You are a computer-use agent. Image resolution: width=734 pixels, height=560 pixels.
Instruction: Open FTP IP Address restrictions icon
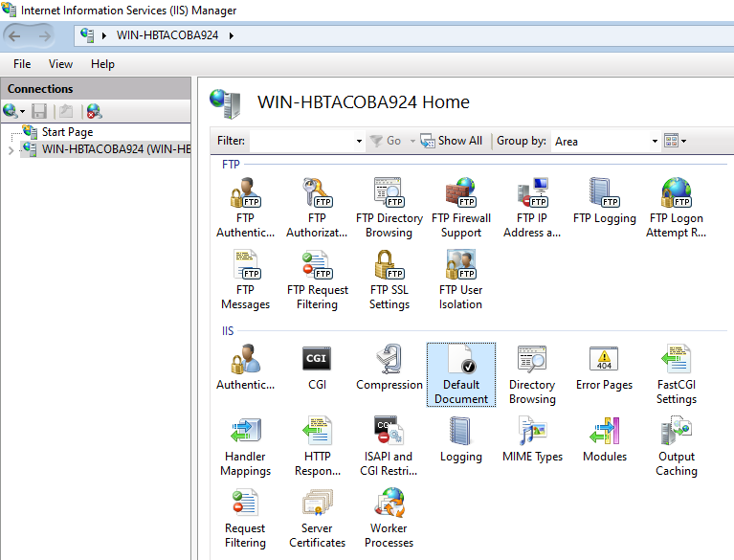(x=532, y=209)
